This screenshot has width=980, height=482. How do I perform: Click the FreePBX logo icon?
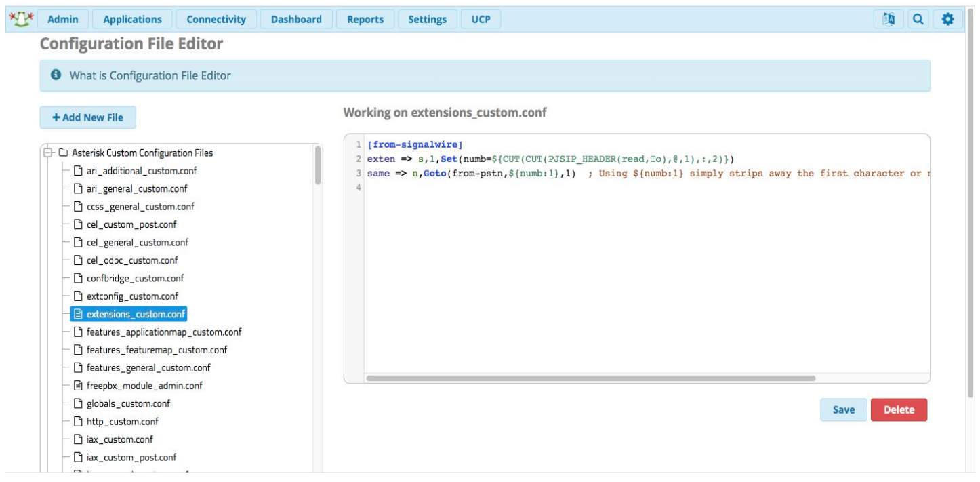click(x=21, y=18)
